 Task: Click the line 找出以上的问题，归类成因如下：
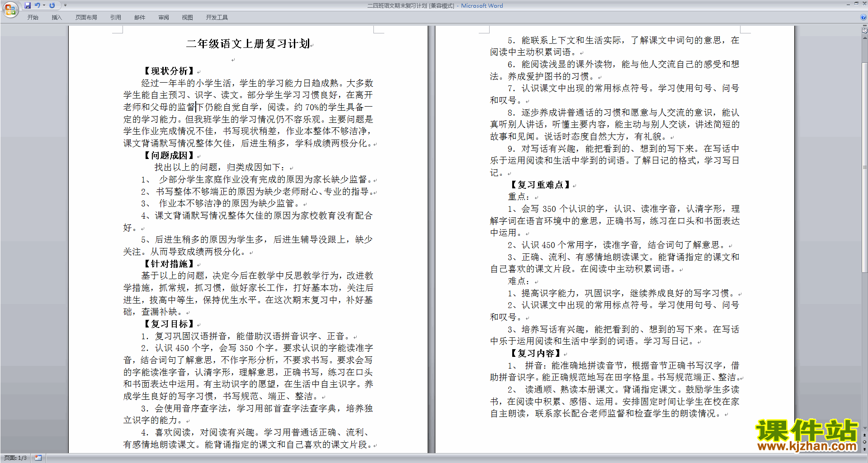(x=220, y=168)
